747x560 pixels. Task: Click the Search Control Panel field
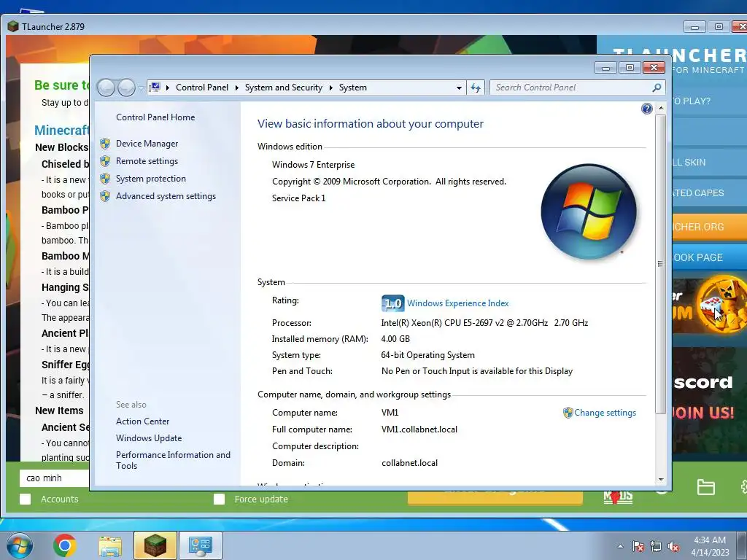(572, 87)
